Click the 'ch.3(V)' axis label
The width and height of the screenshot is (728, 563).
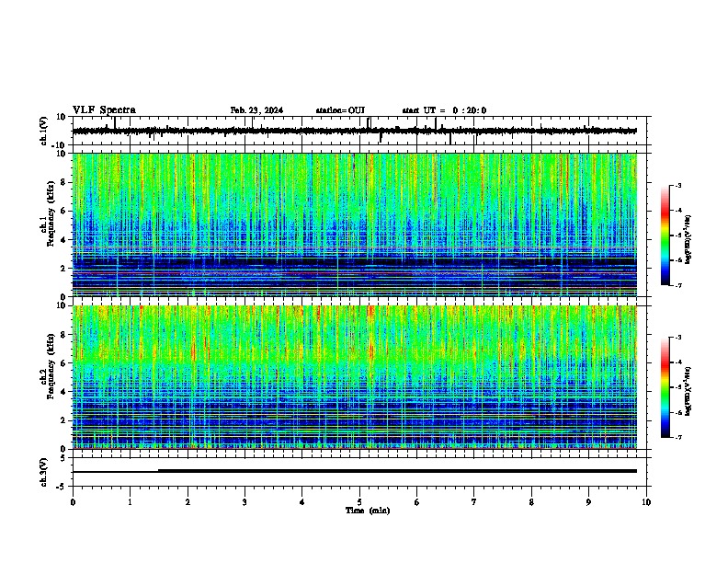pos(44,472)
